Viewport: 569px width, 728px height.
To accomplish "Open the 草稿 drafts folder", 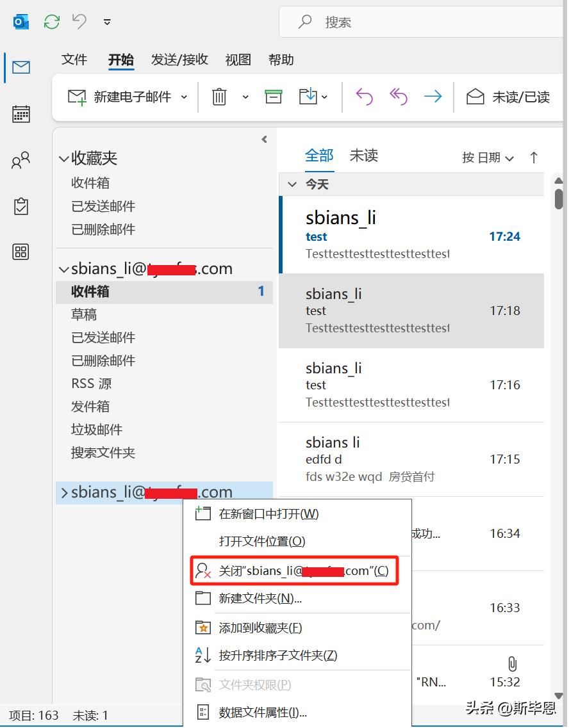I will click(83, 314).
